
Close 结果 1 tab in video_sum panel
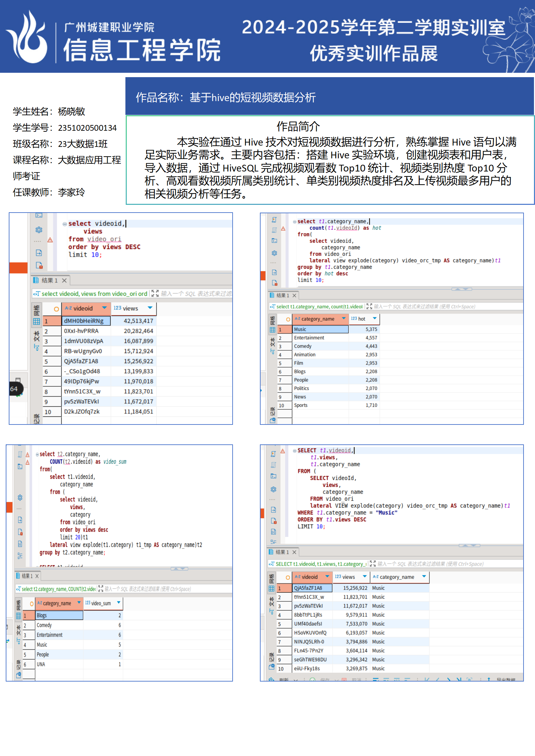37,576
